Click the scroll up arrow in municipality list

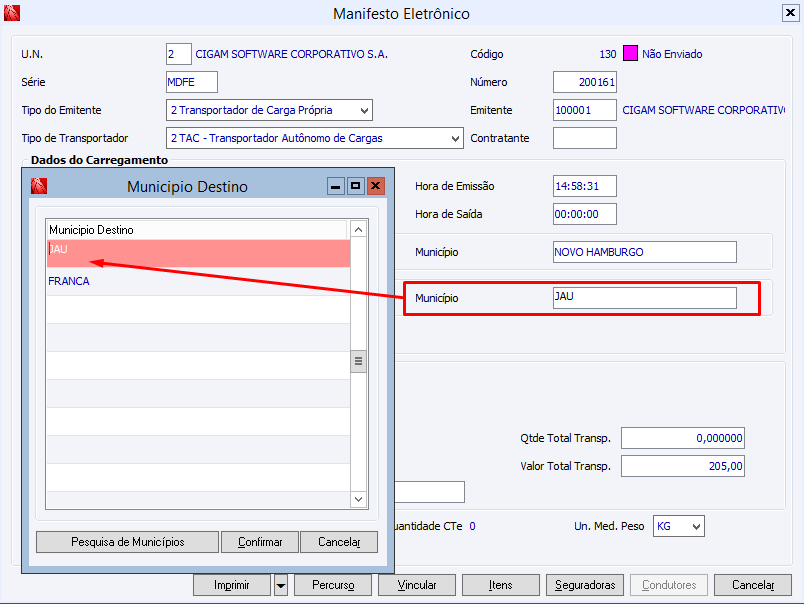point(358,230)
